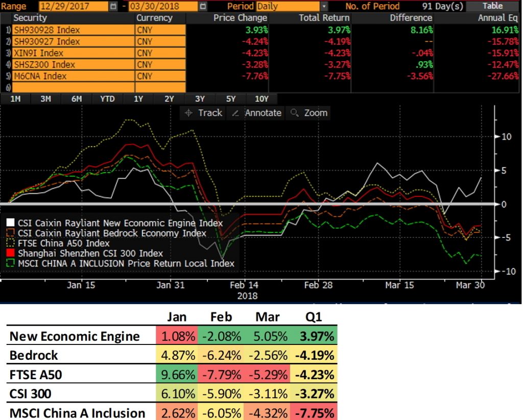Click the red CSI 300 legend swatch
Image resolution: width=523 pixels, height=420 pixels.
(10, 253)
